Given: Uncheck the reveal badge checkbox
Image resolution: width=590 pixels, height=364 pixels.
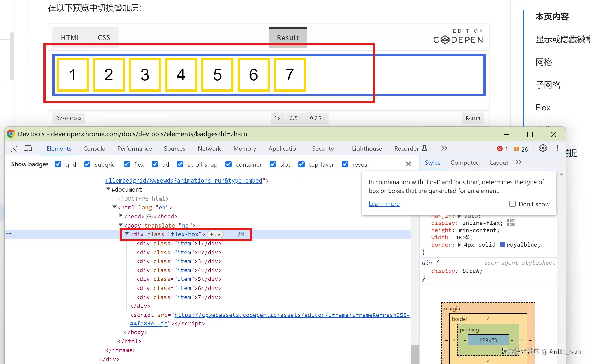Looking at the screenshot, I should (x=345, y=164).
